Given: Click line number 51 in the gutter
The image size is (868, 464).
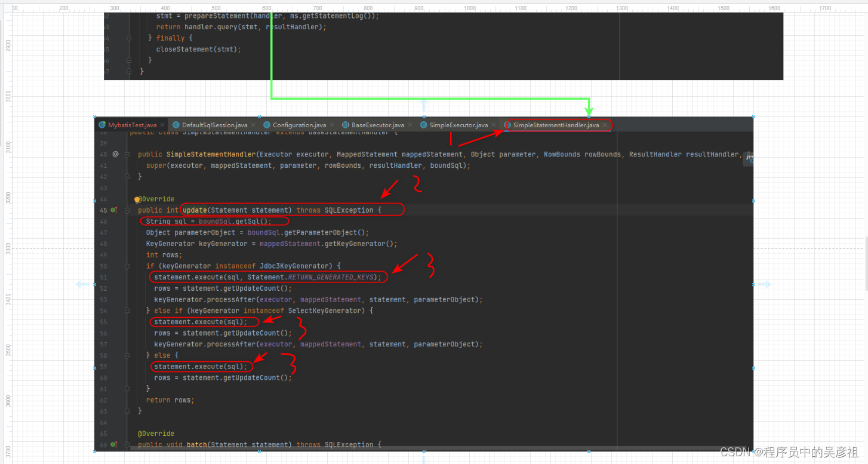Looking at the screenshot, I should [104, 277].
